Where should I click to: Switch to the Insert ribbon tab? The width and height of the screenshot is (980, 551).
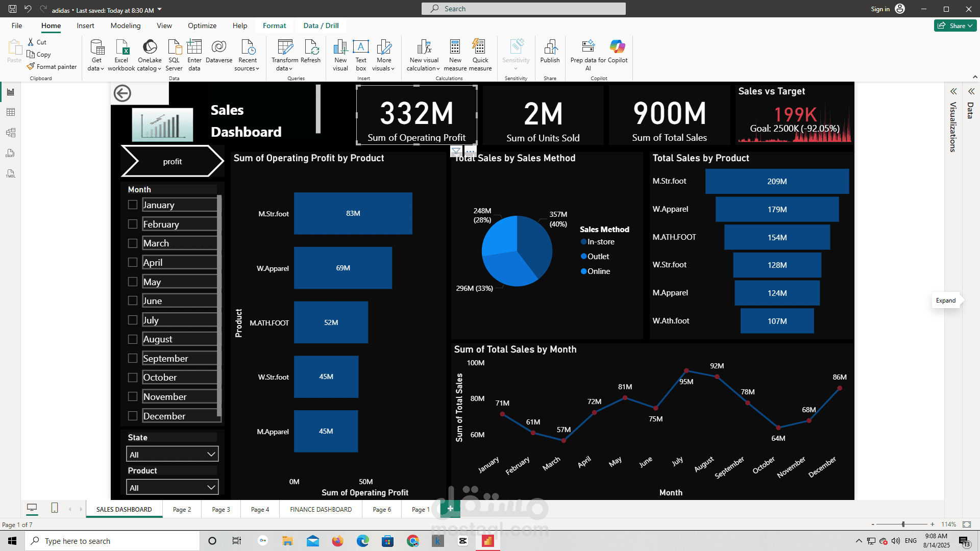pyautogui.click(x=85, y=26)
